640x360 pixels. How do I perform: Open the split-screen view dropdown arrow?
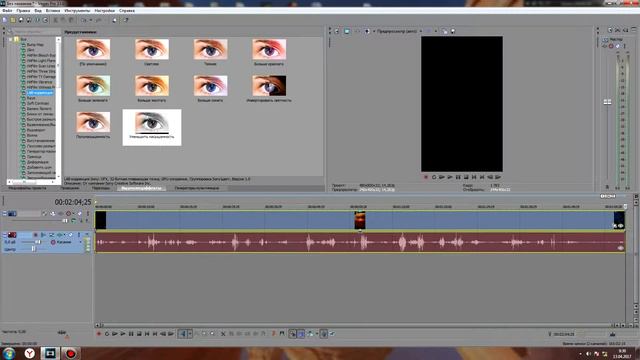[x=374, y=31]
